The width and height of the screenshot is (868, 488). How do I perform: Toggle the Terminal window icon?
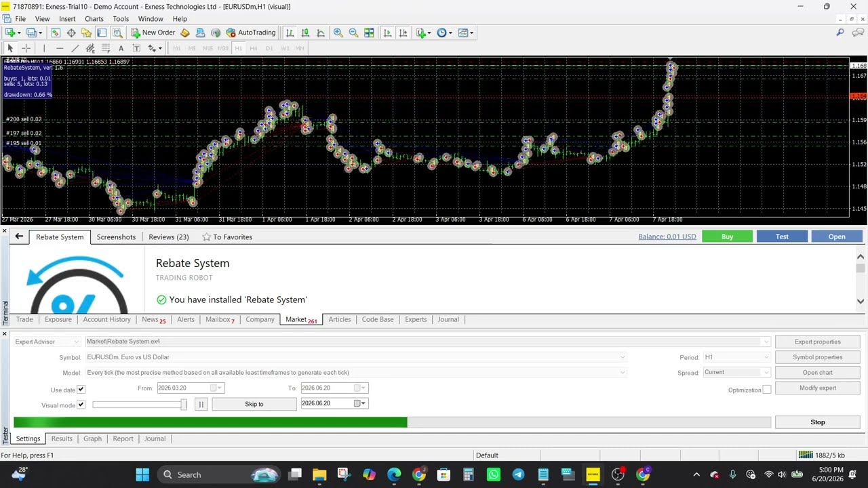102,33
